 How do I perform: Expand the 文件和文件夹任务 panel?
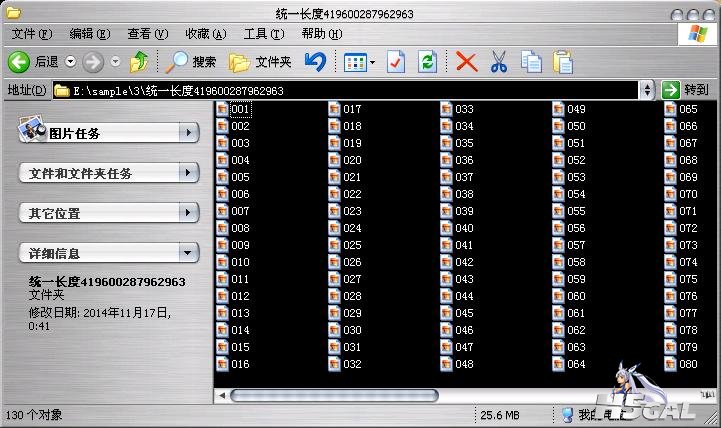pos(189,173)
